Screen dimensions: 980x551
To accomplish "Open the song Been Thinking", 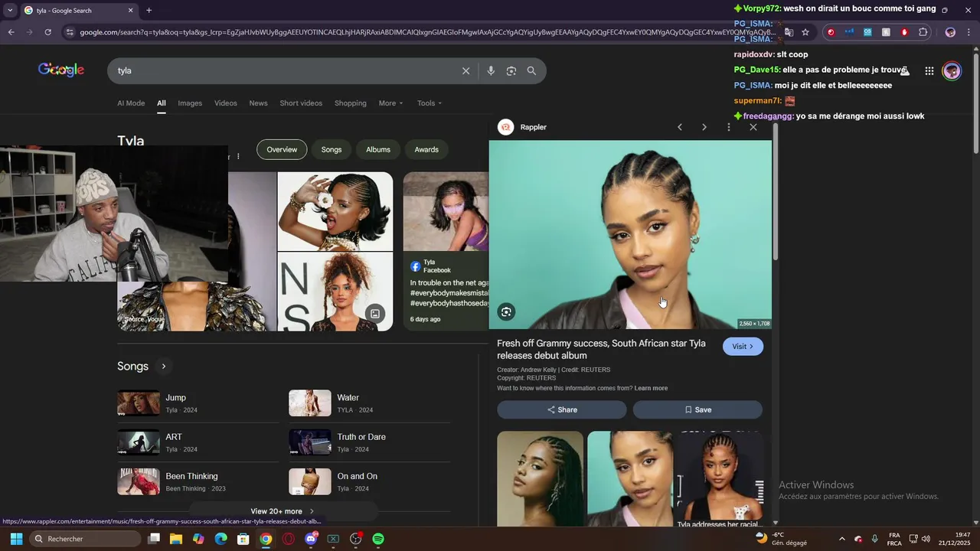I will coord(197,482).
